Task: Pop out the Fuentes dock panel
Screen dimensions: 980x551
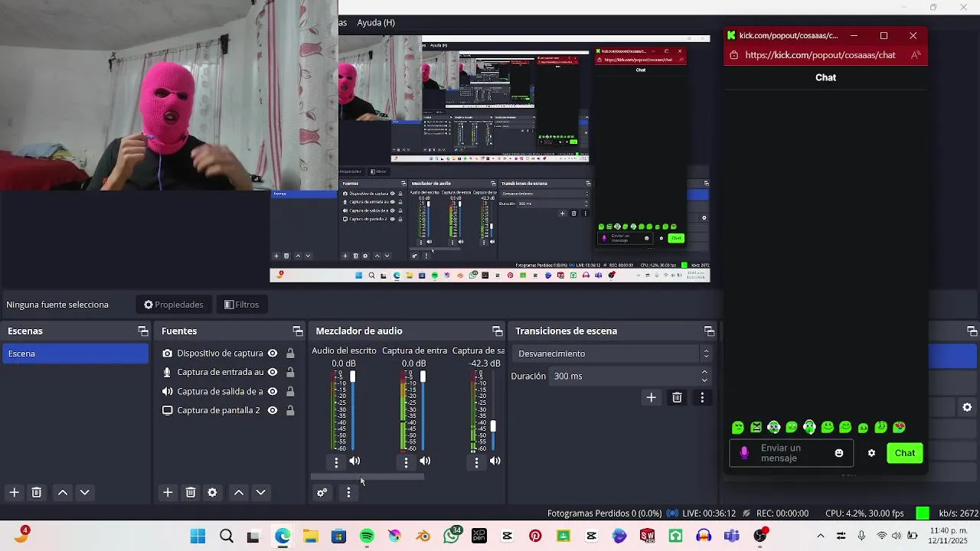Action: click(x=298, y=331)
